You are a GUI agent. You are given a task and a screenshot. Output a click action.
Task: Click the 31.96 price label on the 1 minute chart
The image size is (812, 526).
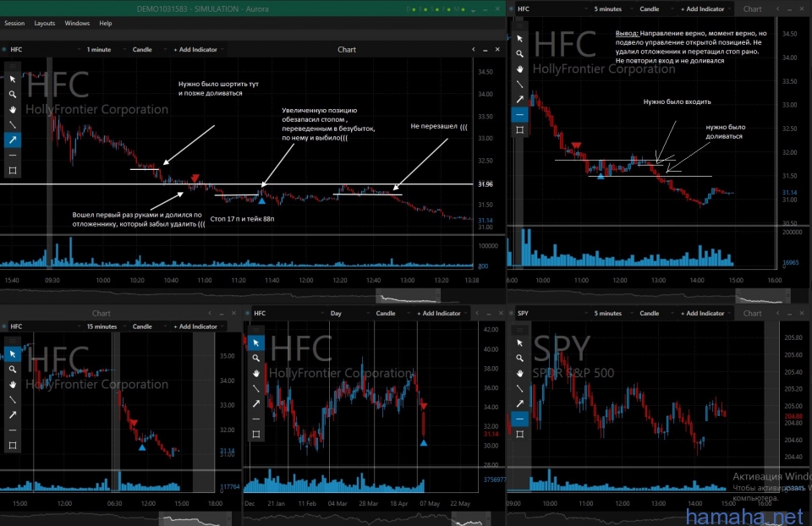coord(486,184)
